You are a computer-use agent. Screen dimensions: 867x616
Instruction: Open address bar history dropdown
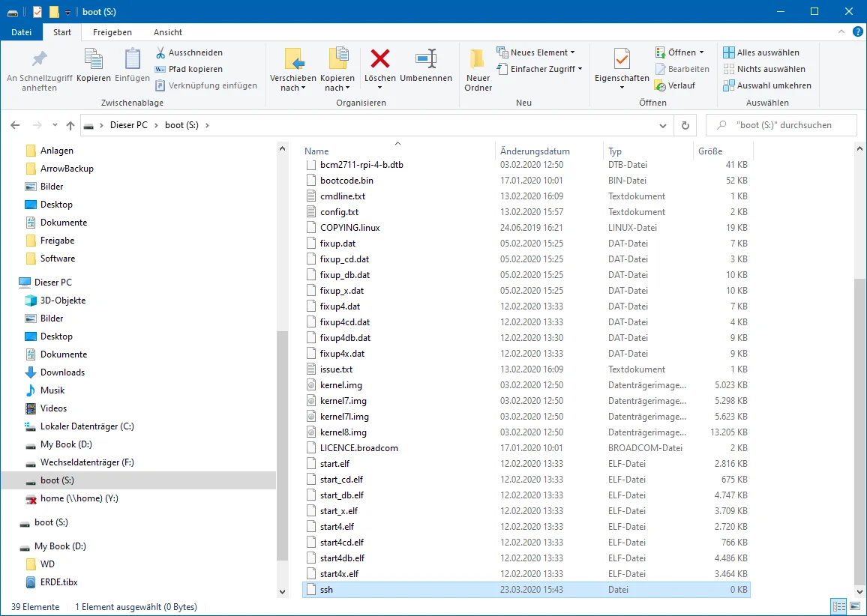click(x=662, y=125)
